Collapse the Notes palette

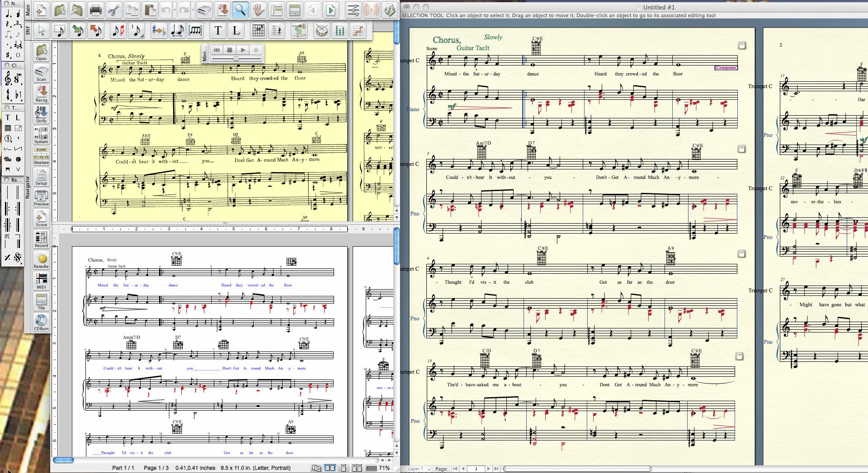tap(7, 3)
